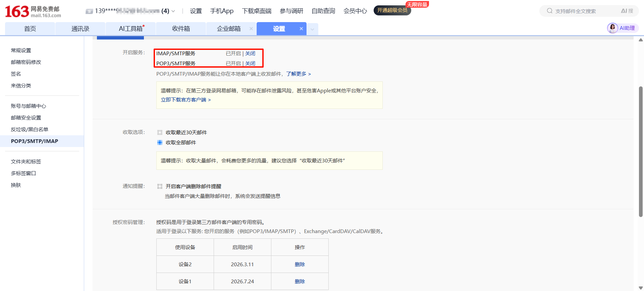Viewport: 644px width, 291px height.
Task: Open 邮箱密码修改 in the sidebar
Action: (x=26, y=62)
